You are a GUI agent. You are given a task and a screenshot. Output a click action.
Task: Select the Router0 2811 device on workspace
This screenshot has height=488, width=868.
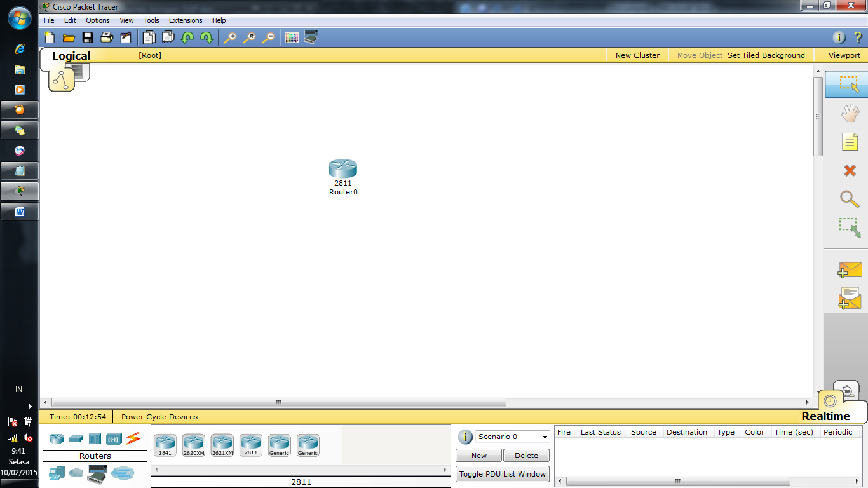343,169
